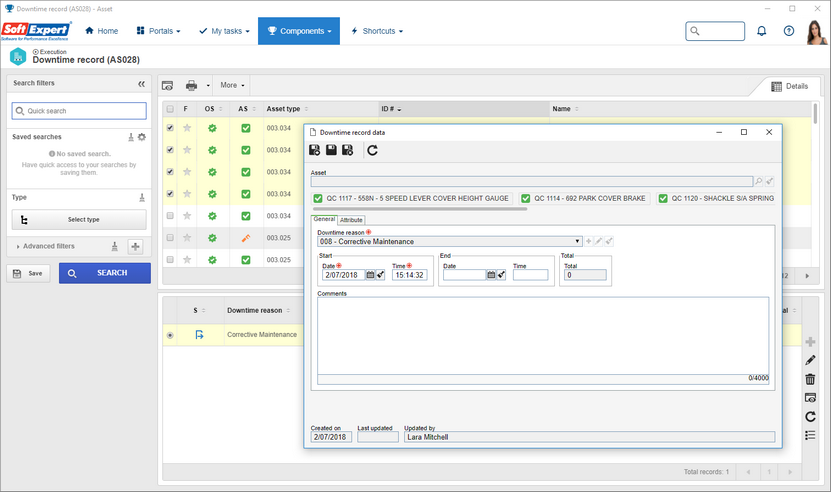The width and height of the screenshot is (831, 492).
Task: Open asset search magnifier in Asset field
Action: click(759, 181)
